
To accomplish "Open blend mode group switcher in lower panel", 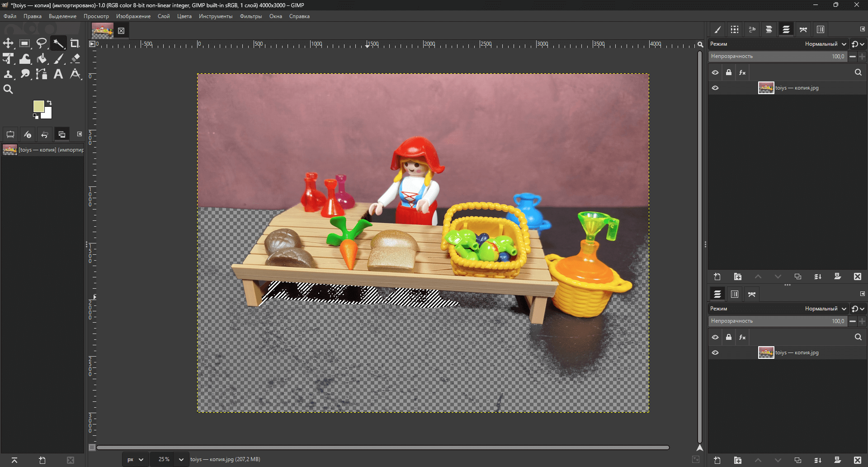I will (x=858, y=309).
